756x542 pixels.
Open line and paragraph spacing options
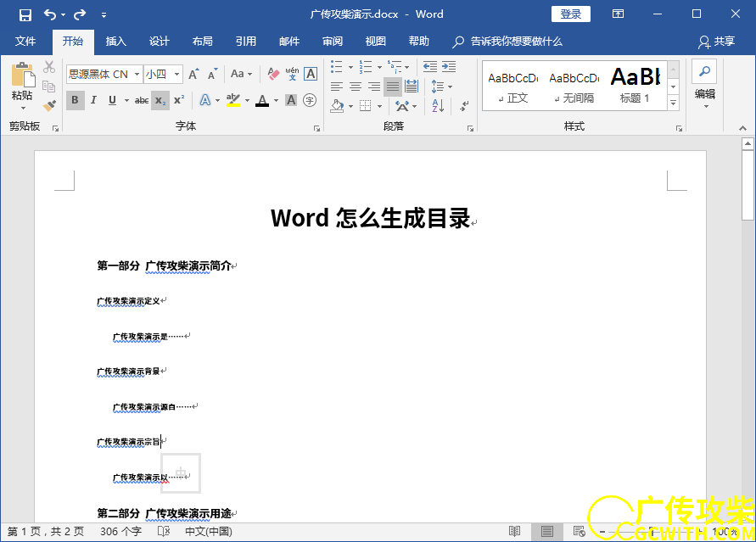pos(438,87)
